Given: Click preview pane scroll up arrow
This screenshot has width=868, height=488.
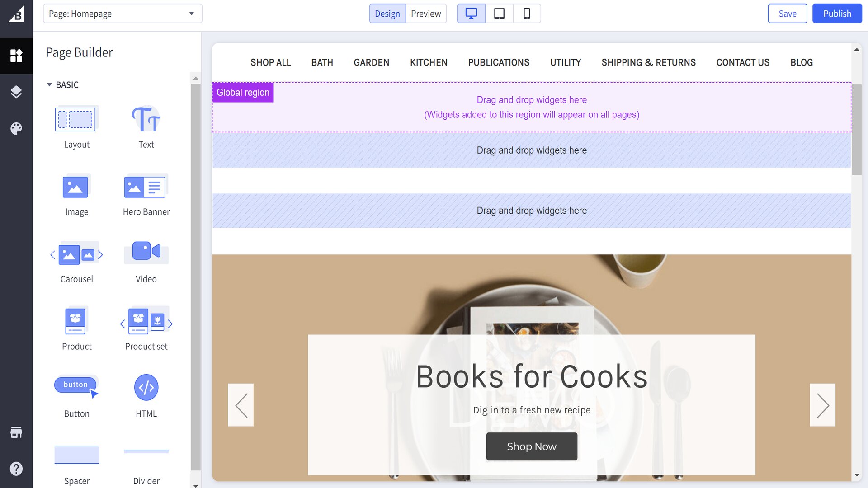Looking at the screenshot, I should [x=857, y=49].
